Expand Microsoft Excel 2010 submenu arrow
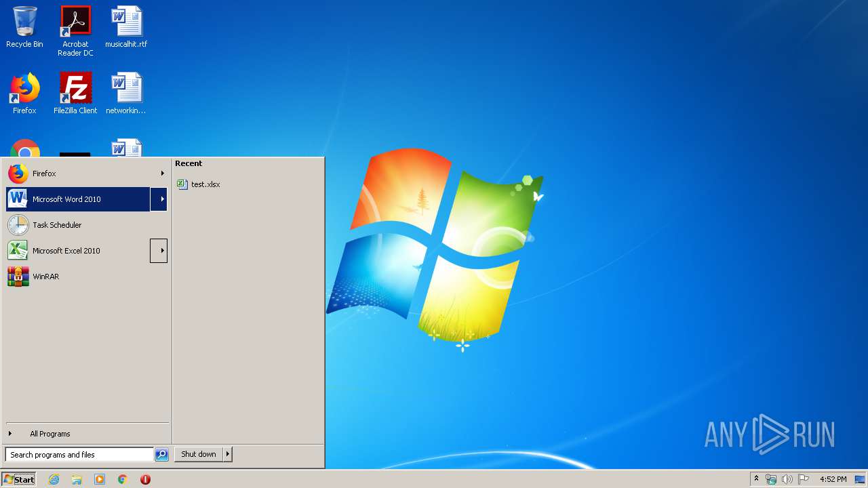This screenshot has width=868, height=488. click(159, 251)
